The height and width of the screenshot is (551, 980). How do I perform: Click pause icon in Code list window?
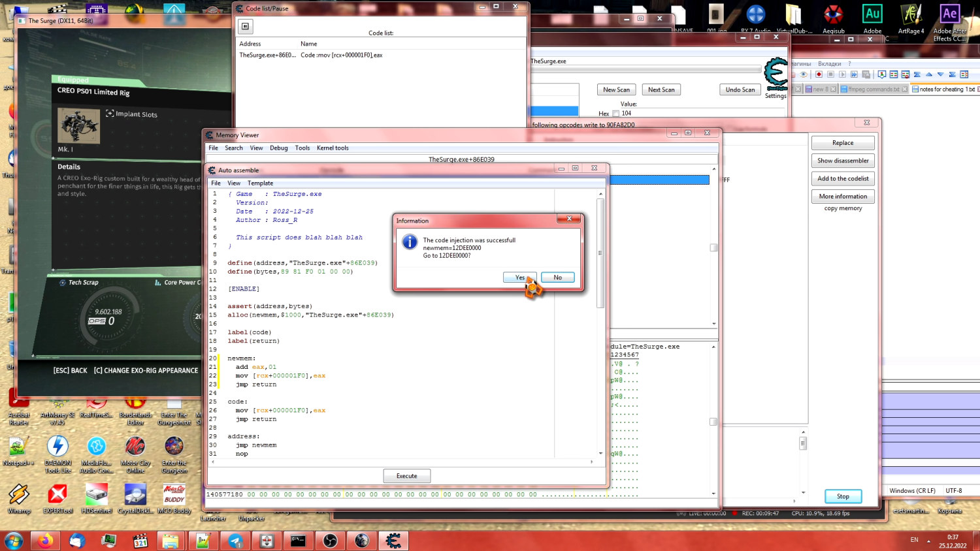(x=246, y=26)
